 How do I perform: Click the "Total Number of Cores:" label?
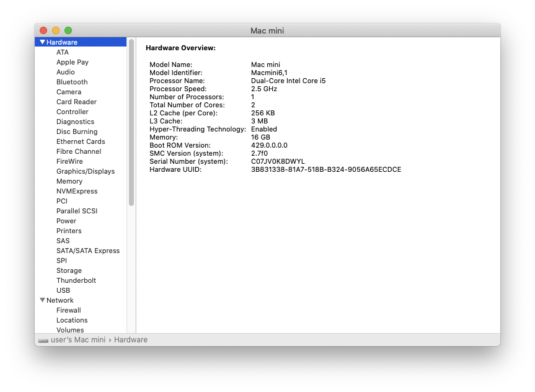pyautogui.click(x=187, y=105)
